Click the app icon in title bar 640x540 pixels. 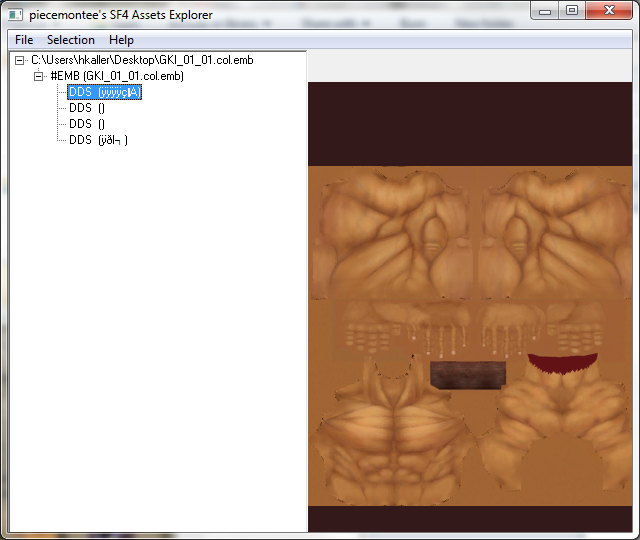(x=16, y=15)
